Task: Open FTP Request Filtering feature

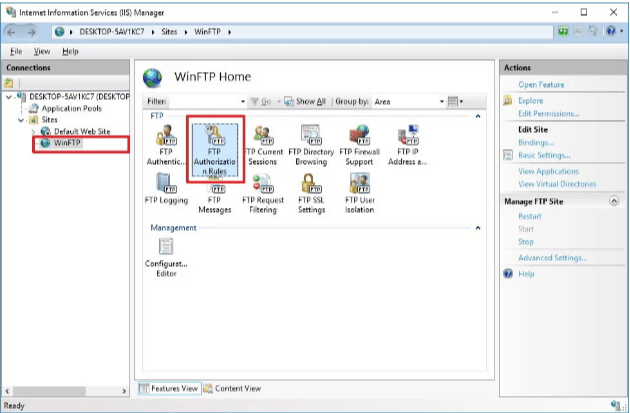Action: pos(263,192)
